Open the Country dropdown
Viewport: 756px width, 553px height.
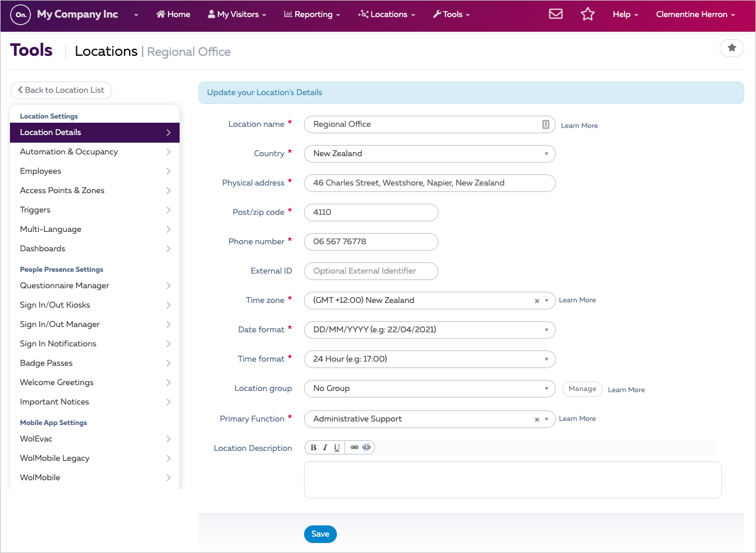coord(548,154)
